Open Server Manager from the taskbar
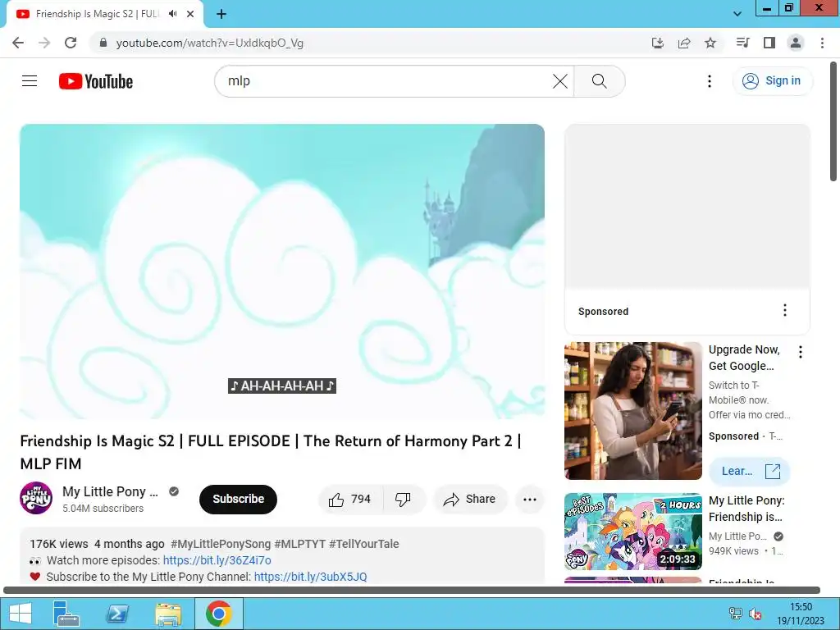The width and height of the screenshot is (840, 630). pyautogui.click(x=66, y=614)
